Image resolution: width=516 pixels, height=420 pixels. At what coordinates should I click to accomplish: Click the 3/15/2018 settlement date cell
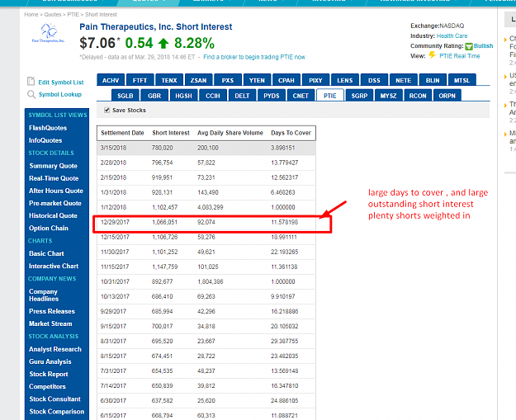click(114, 148)
